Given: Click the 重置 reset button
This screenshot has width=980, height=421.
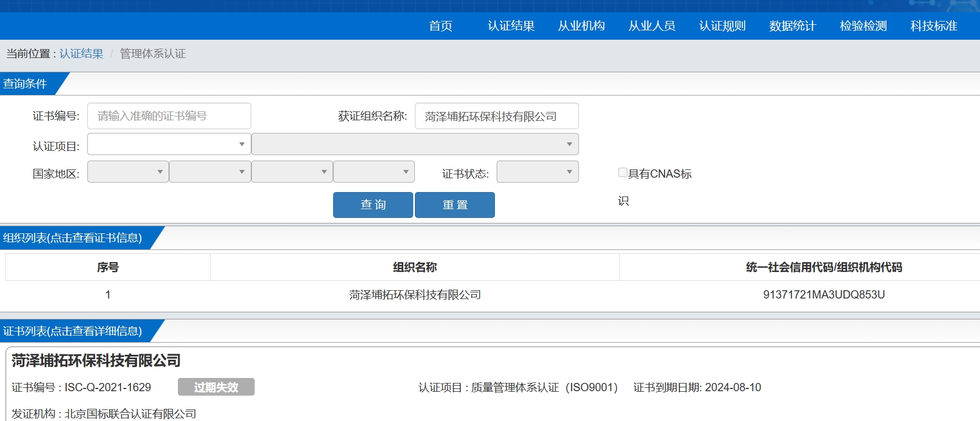Looking at the screenshot, I should point(455,205).
